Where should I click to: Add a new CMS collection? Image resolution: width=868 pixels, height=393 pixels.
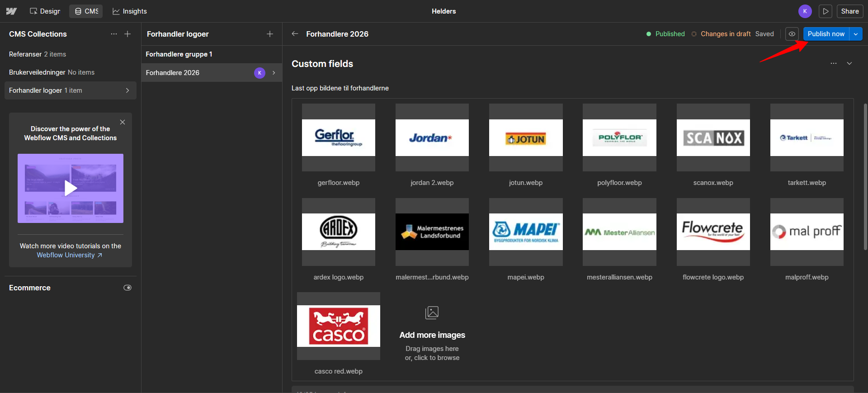[127, 34]
